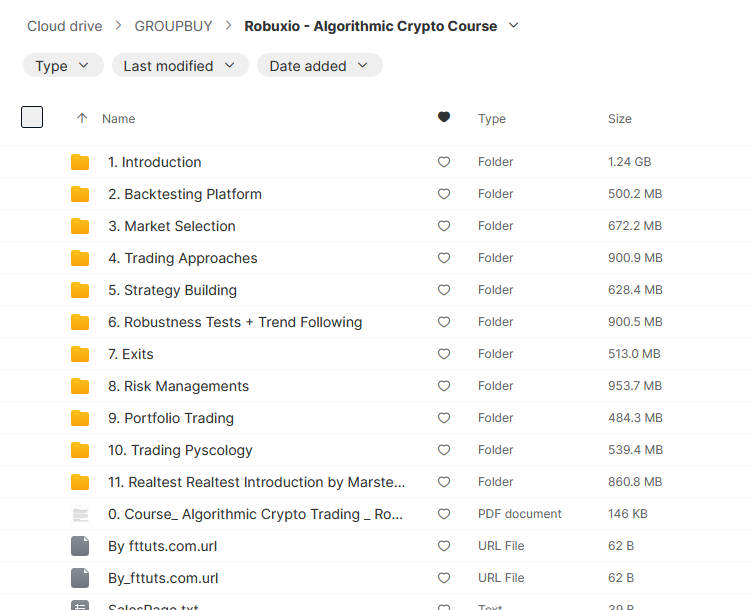Favorite the 5. Strategy Building folder
Screen dimensions: 752x610
[x=444, y=290]
